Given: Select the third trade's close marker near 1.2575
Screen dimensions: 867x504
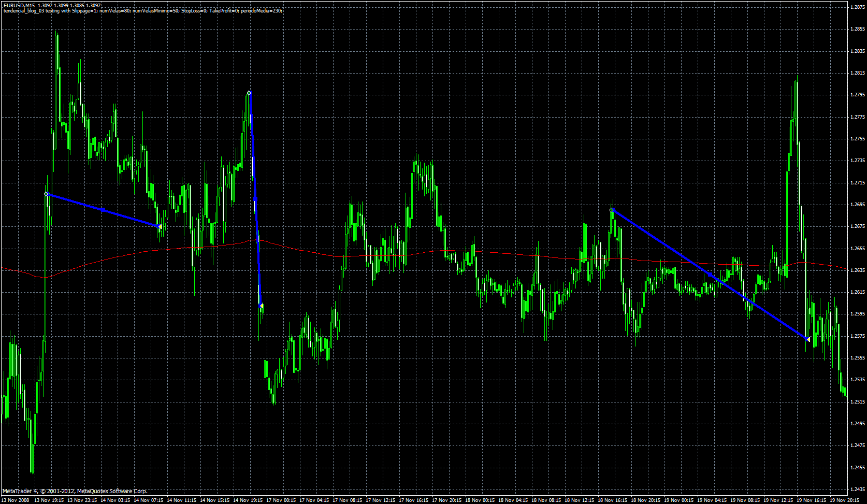Looking at the screenshot, I should (807, 339).
